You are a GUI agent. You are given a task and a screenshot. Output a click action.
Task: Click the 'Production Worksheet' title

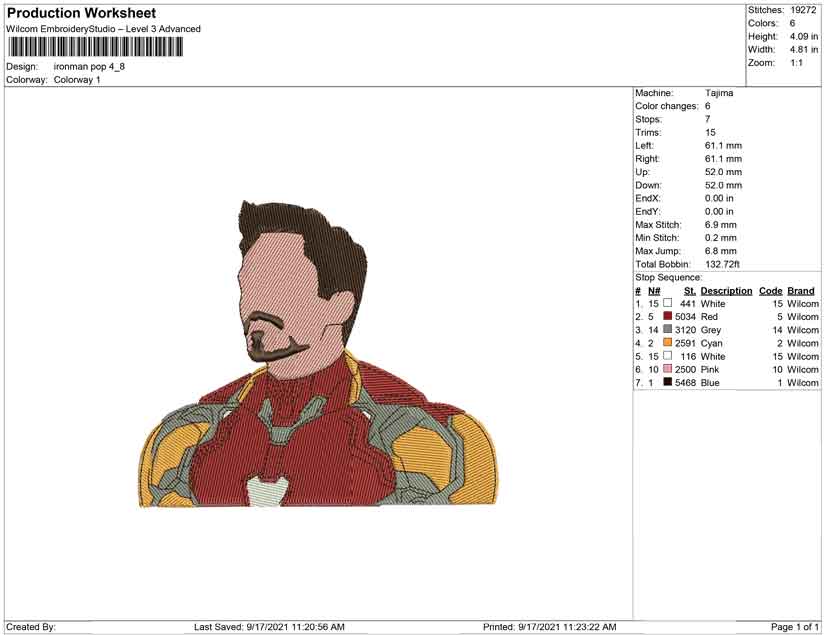point(82,13)
